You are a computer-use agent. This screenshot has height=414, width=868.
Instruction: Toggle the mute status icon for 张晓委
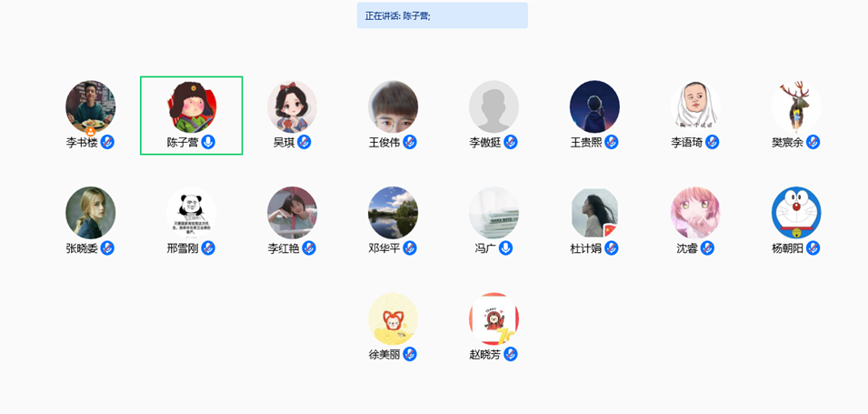(x=107, y=247)
